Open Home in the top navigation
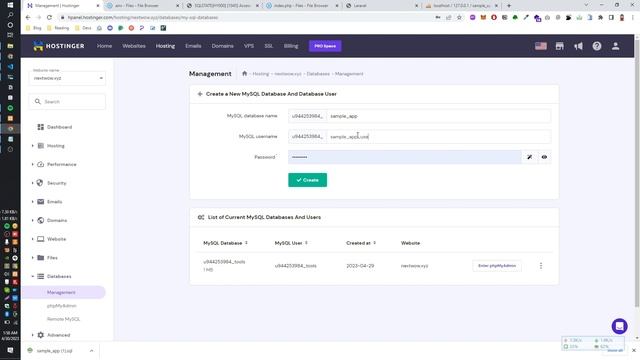Screen dimensions: 640x360 click(104, 46)
